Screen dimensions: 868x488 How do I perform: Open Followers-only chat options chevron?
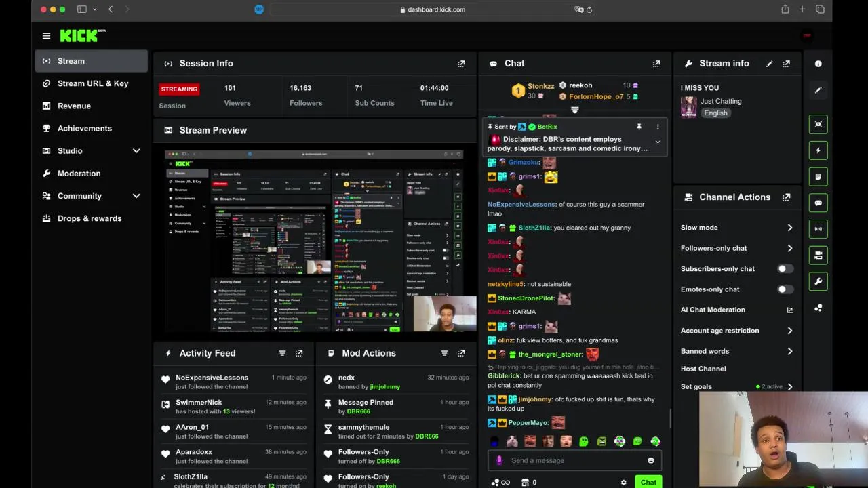coord(789,248)
